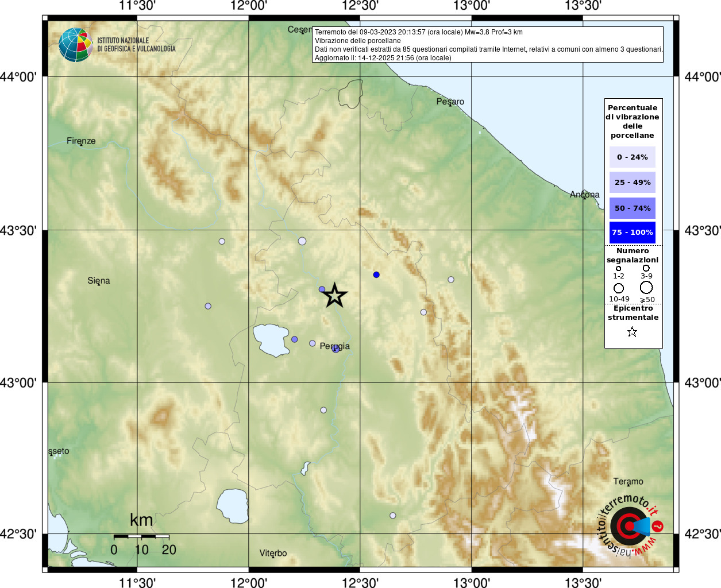The image size is (721, 588).
Task: Click the 75 - 100% legend swatch
Action: pyautogui.click(x=633, y=233)
